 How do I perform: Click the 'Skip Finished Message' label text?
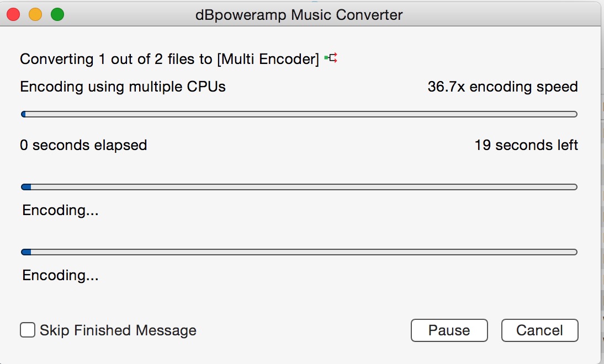pyautogui.click(x=118, y=330)
